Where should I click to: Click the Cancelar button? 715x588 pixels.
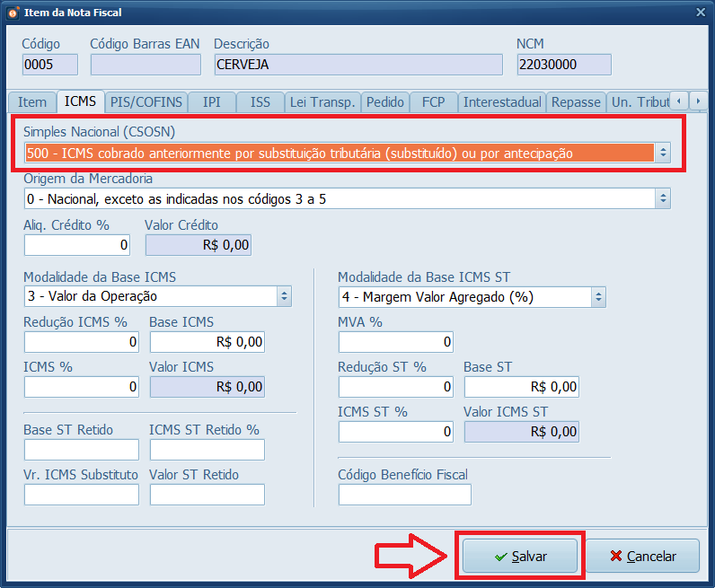[x=642, y=557]
